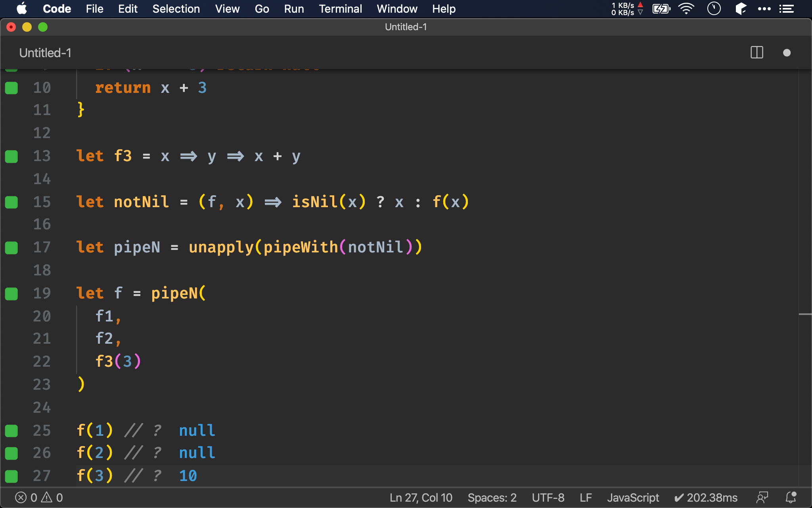Click green coverage marker on line 17
This screenshot has height=508, width=812.
[x=11, y=248]
